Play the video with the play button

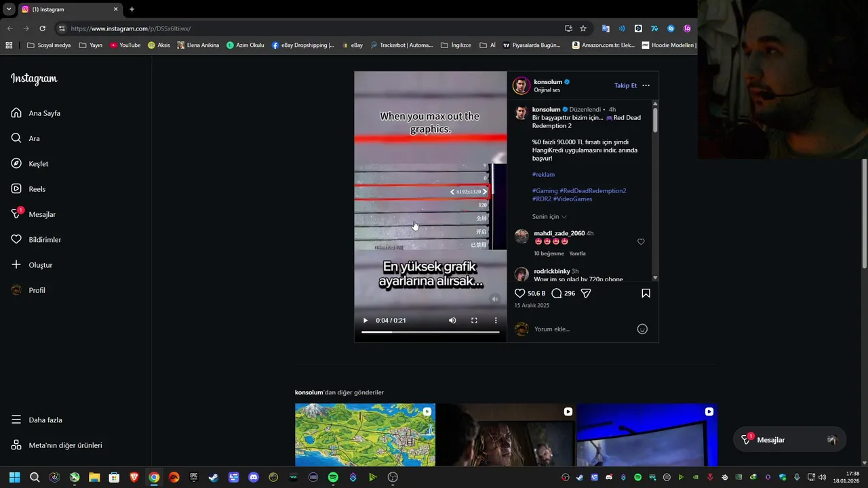pos(366,321)
